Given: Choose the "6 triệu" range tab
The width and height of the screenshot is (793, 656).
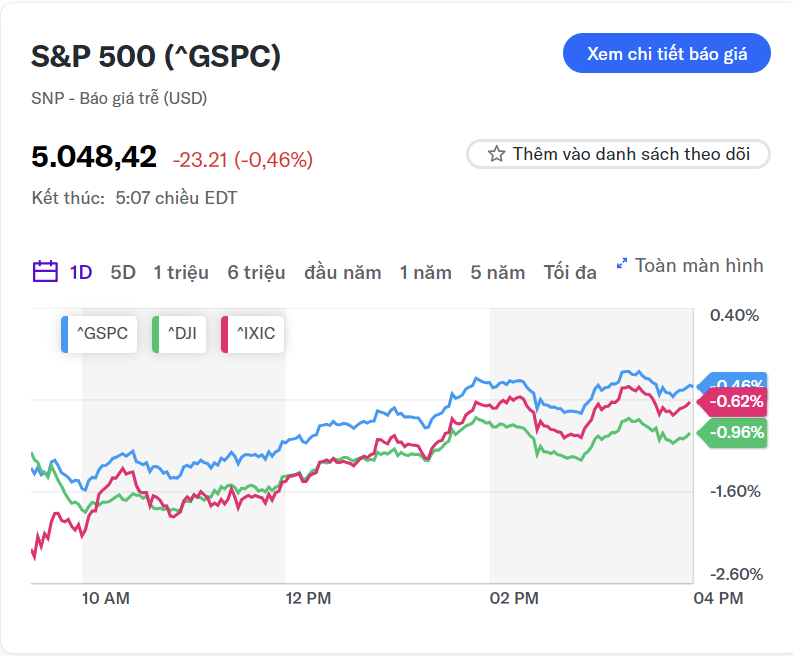Looking at the screenshot, I should tap(256, 272).
